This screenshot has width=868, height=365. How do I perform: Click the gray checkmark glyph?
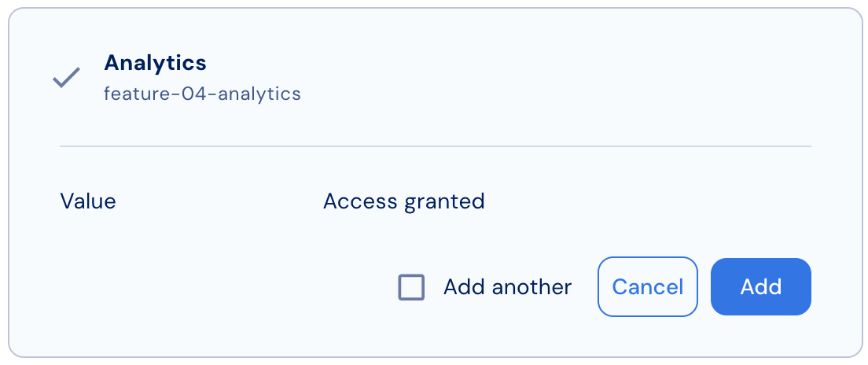coord(66,78)
